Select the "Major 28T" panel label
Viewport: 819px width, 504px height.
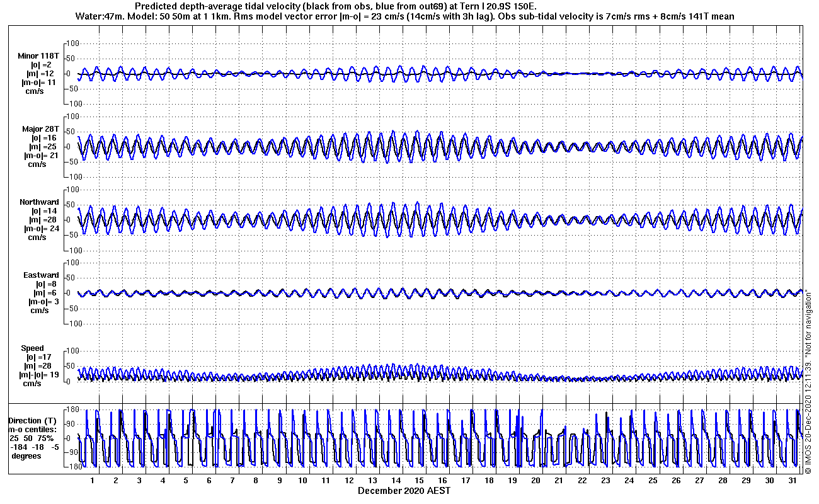coord(40,129)
